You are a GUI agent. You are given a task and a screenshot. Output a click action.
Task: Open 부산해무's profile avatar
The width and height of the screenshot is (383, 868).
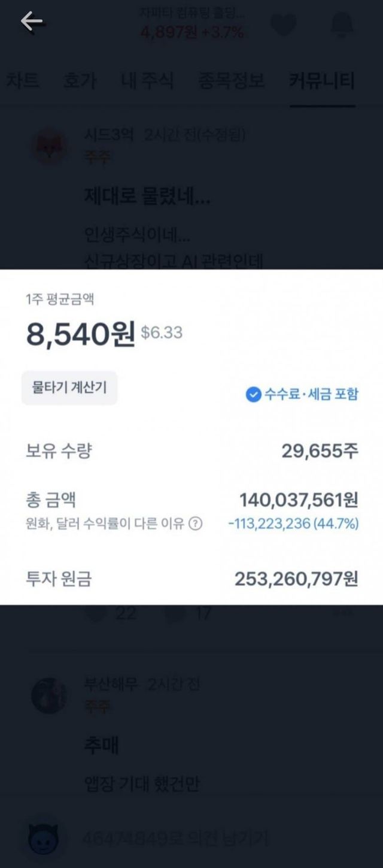coord(49,696)
